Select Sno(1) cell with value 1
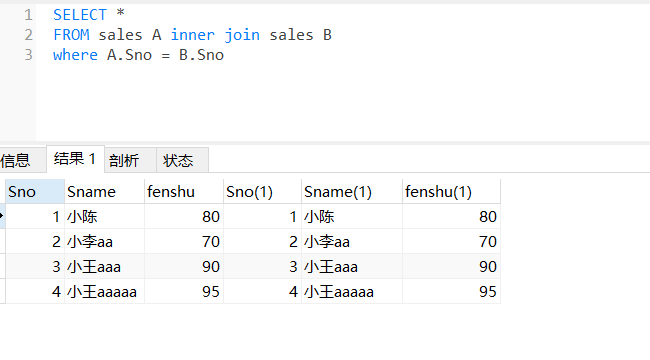650x360 pixels. [x=262, y=216]
